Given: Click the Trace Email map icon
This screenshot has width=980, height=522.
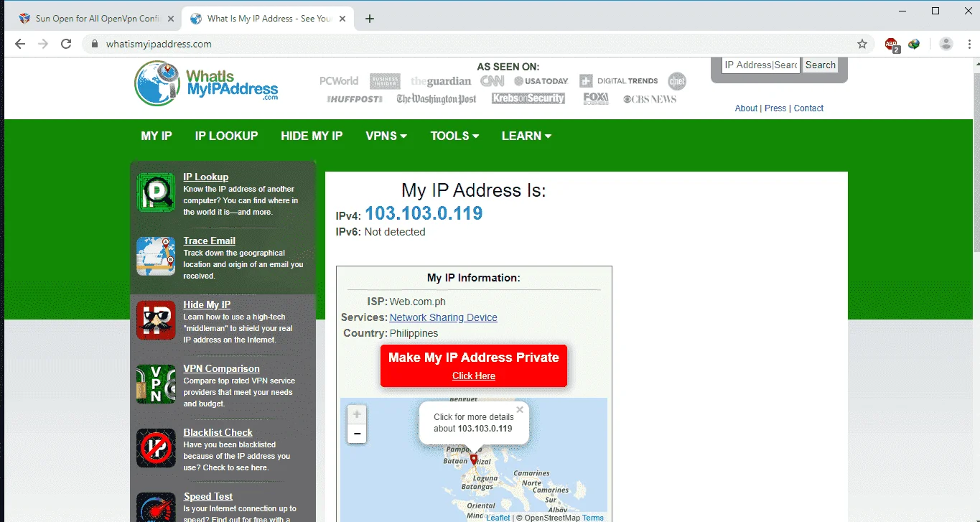Looking at the screenshot, I should coord(156,256).
